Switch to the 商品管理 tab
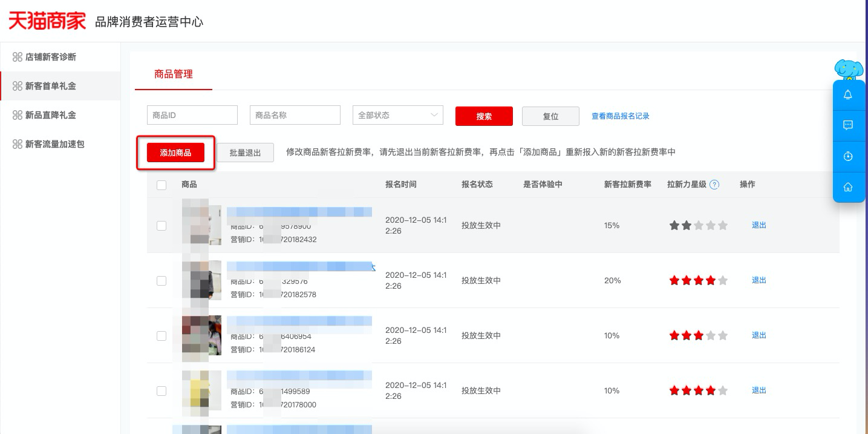Screen dimensions: 868x434 tap(174, 74)
